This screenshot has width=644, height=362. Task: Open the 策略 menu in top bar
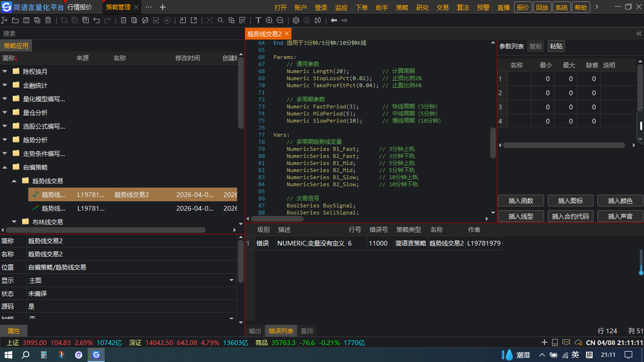[402, 8]
